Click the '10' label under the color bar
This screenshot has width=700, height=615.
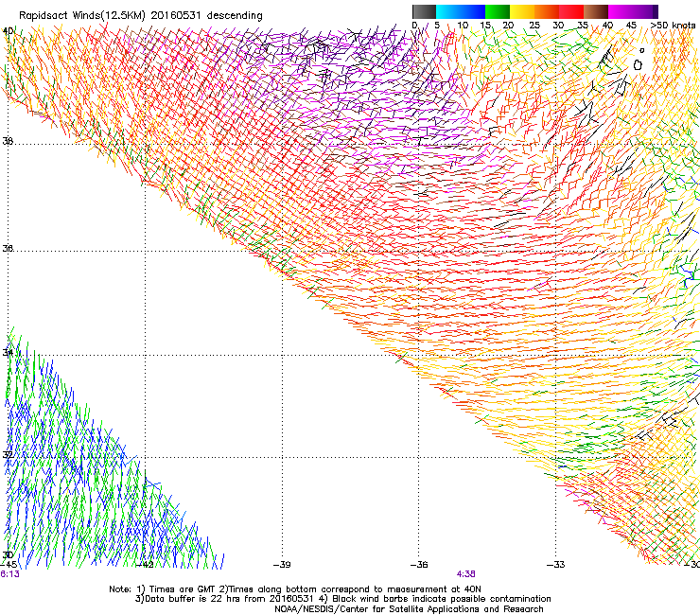tap(463, 26)
